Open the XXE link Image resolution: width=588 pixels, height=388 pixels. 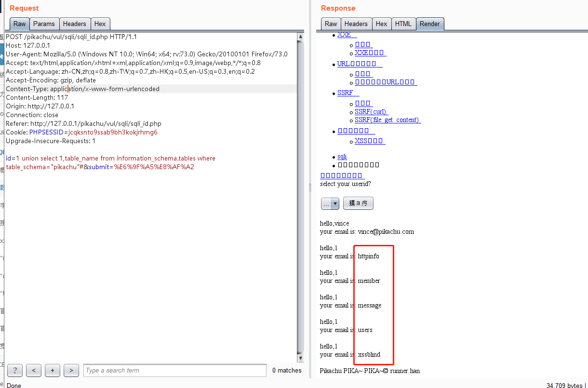[347, 35]
